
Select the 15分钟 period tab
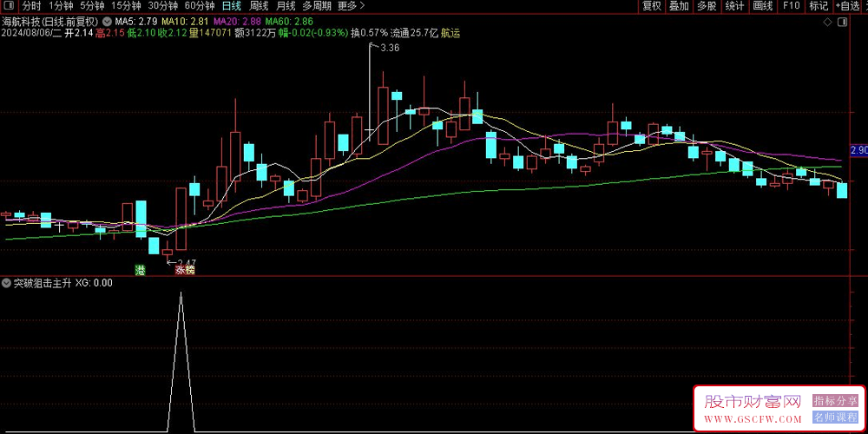pos(125,6)
